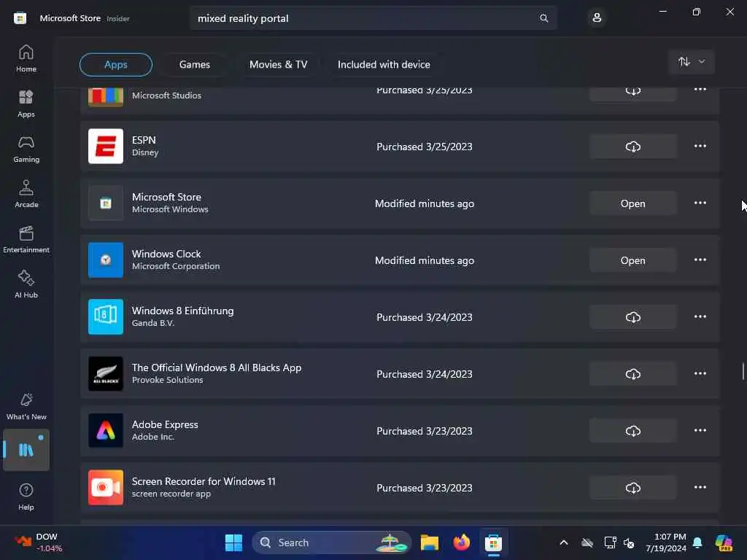The width and height of the screenshot is (747, 560).
Task: Click the Windows Clock app name
Action: click(166, 254)
